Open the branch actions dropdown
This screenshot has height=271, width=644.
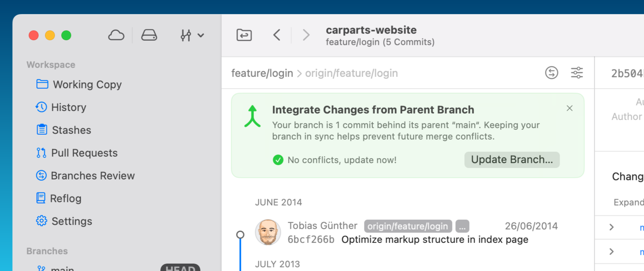click(x=192, y=35)
